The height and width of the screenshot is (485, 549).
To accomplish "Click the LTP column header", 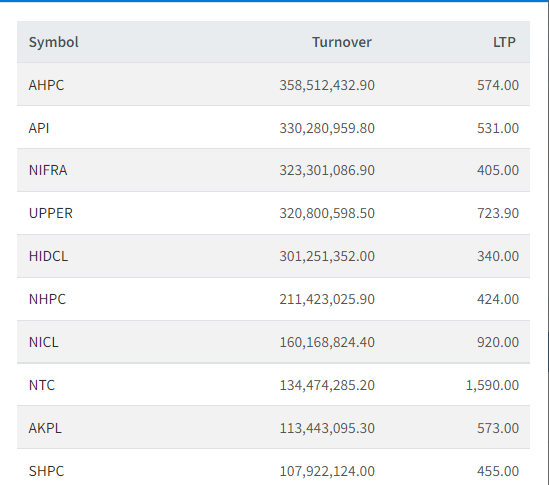I will pyautogui.click(x=504, y=42).
